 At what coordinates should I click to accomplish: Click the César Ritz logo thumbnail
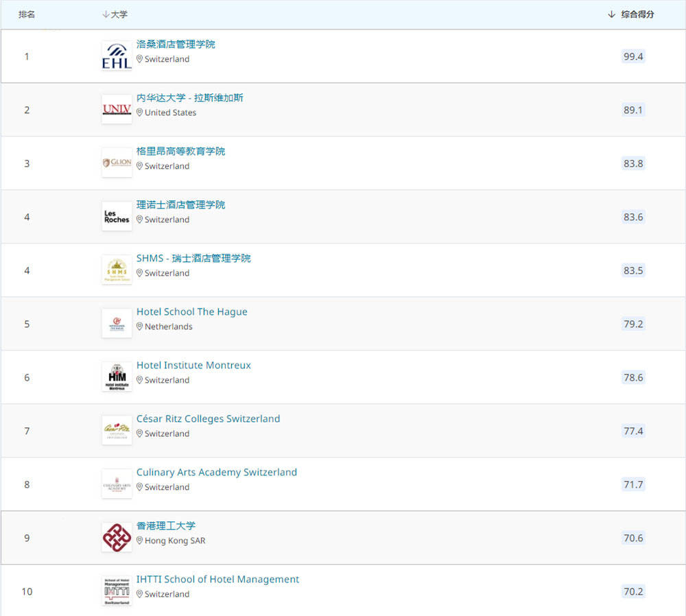[x=117, y=431]
